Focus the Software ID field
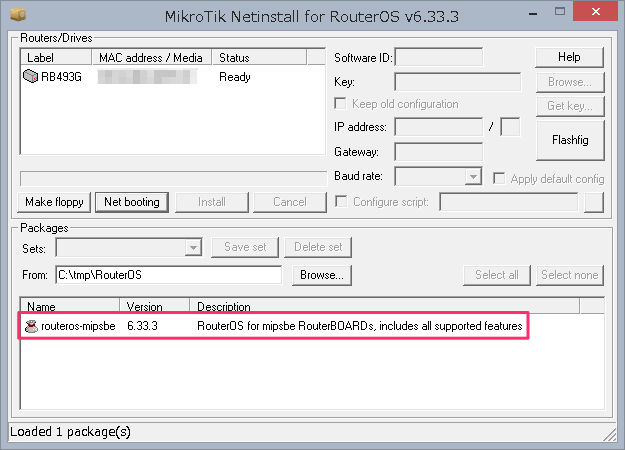 438,57
